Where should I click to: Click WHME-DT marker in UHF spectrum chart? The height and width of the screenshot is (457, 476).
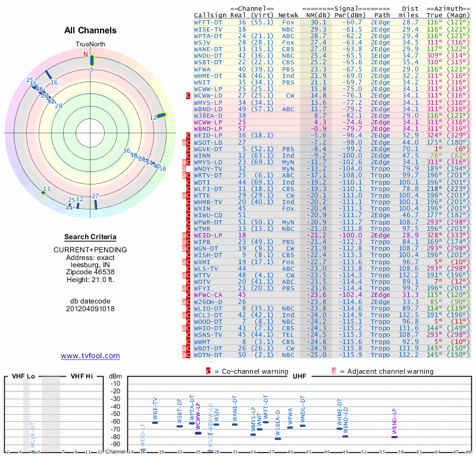[x=339, y=428]
